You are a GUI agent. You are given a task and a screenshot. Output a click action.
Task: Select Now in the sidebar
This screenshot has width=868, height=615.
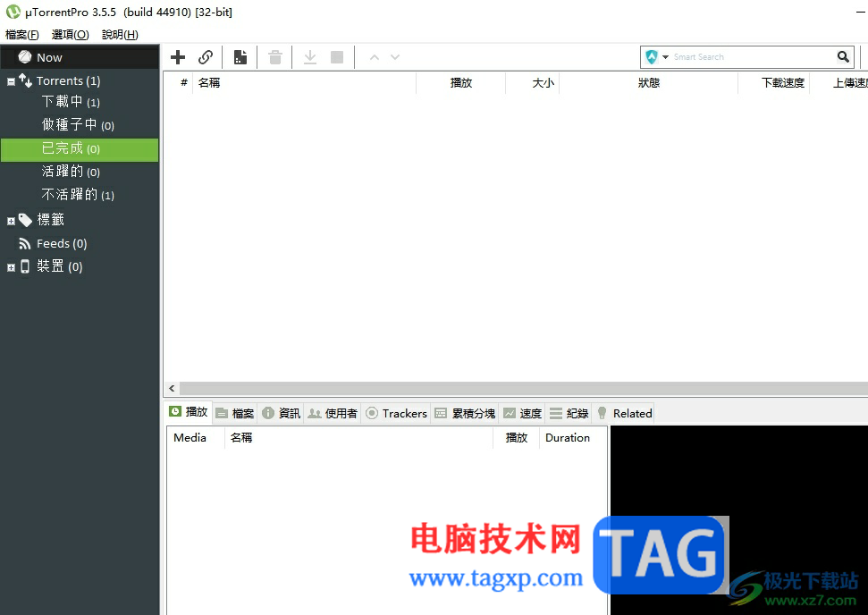pos(80,57)
